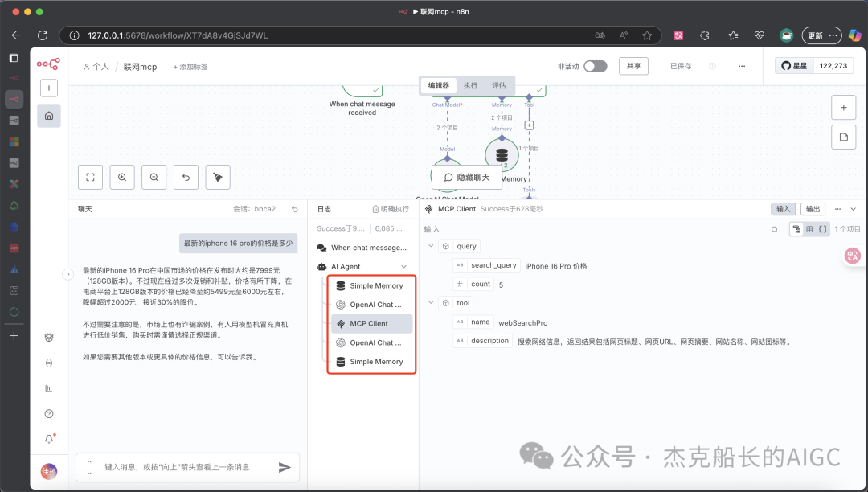Toggle the 输入 input view button
The width and height of the screenshot is (868, 492).
point(784,209)
